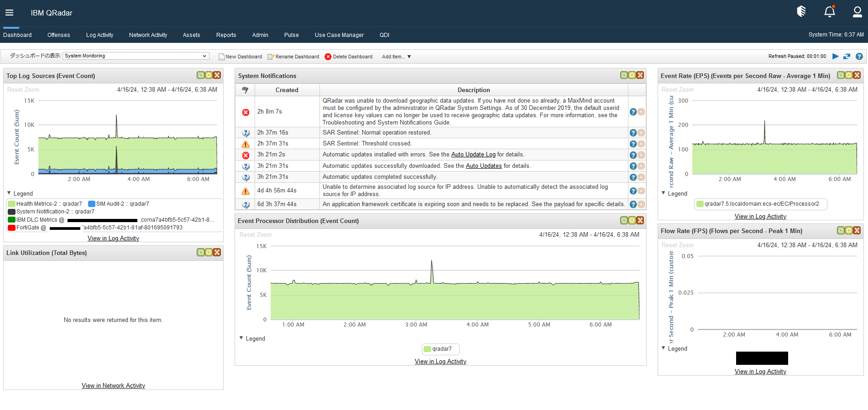The height and width of the screenshot is (410, 868).
Task: Click Reset Zoom in Top Log Sources chart
Action: (x=23, y=90)
